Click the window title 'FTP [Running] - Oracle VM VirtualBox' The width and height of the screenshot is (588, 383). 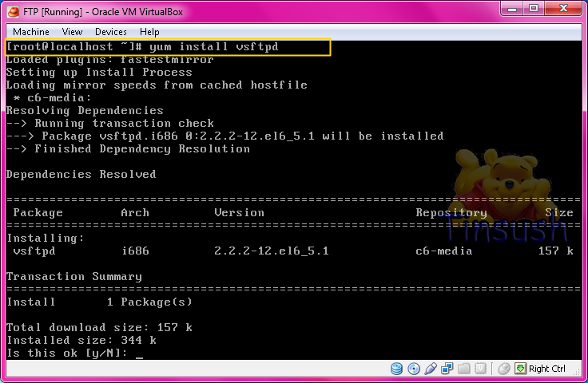103,12
